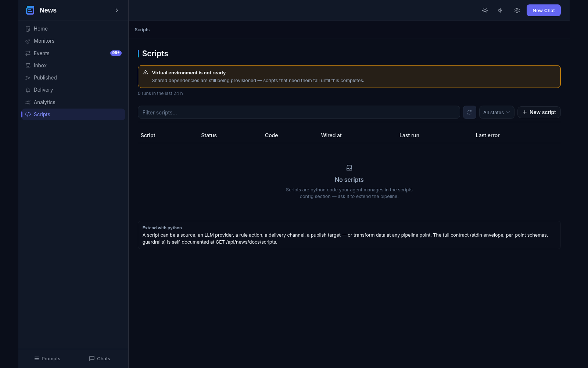Open the Events page
The height and width of the screenshot is (368, 588).
click(x=73, y=53)
